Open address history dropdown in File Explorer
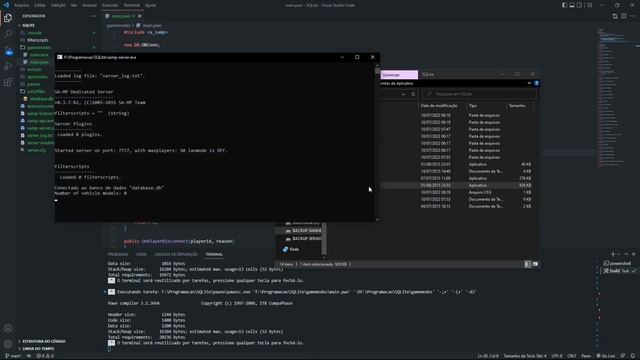640x360 pixels. (x=403, y=94)
